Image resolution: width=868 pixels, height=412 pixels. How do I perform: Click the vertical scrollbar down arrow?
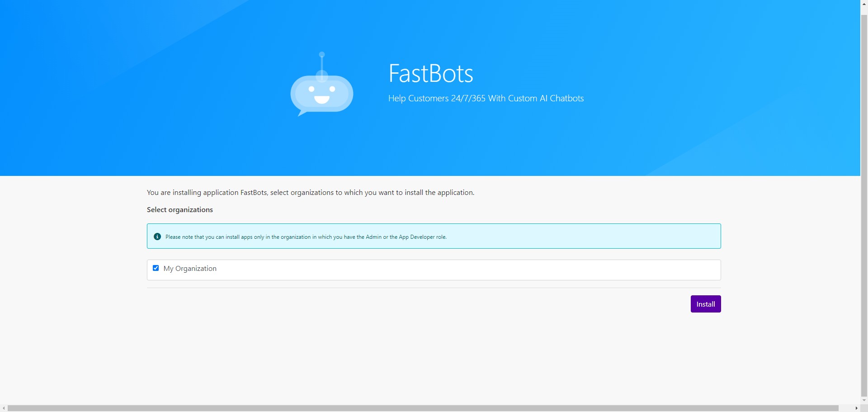[x=864, y=401]
